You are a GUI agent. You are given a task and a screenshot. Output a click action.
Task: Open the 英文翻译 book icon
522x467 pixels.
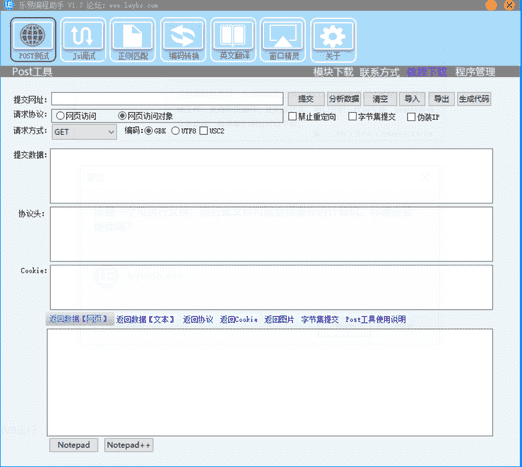point(233,40)
